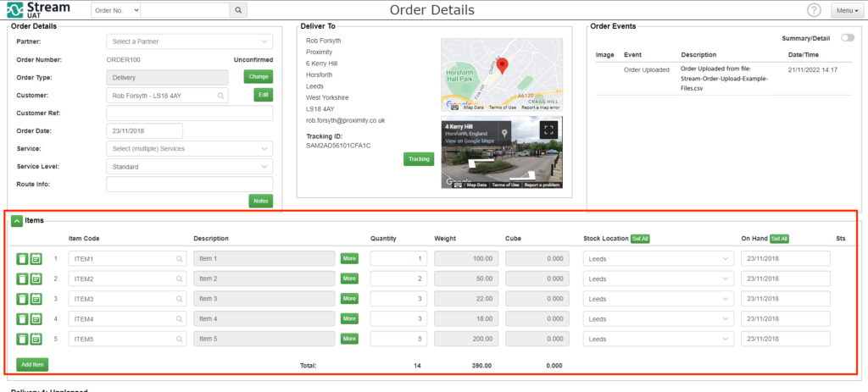Click the search magnifier button in header
Viewport: 868px width, 392px height.
click(x=238, y=10)
